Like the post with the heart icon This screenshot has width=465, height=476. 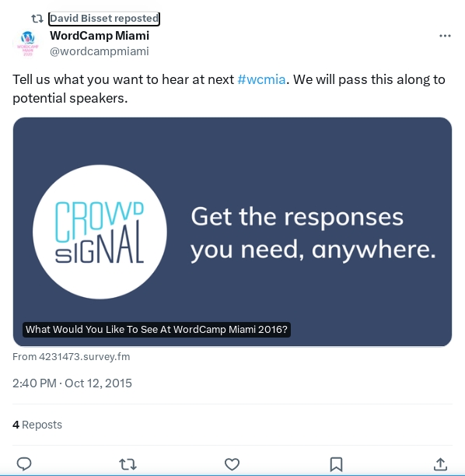pyautogui.click(x=232, y=464)
